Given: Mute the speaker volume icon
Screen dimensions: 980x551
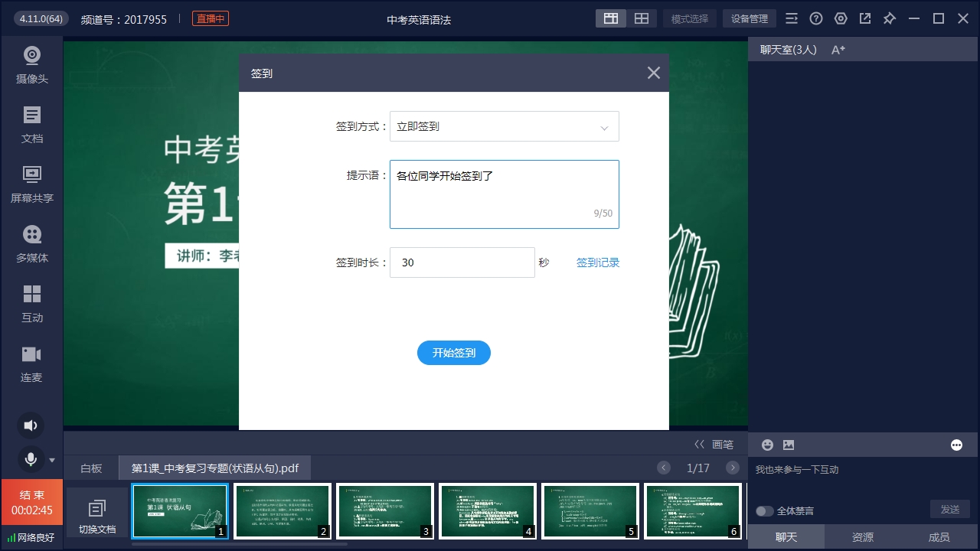Looking at the screenshot, I should tap(30, 425).
